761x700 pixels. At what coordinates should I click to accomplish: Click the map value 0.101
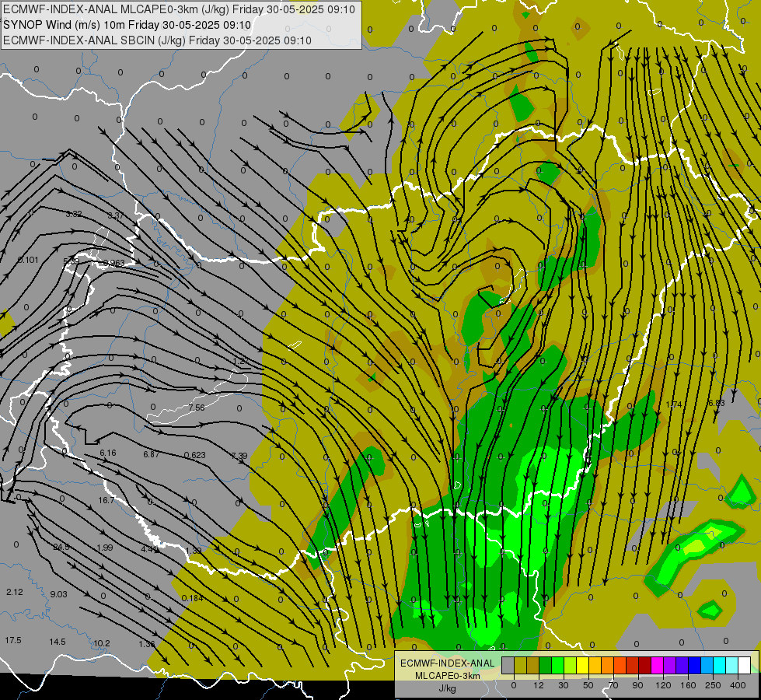point(28,260)
